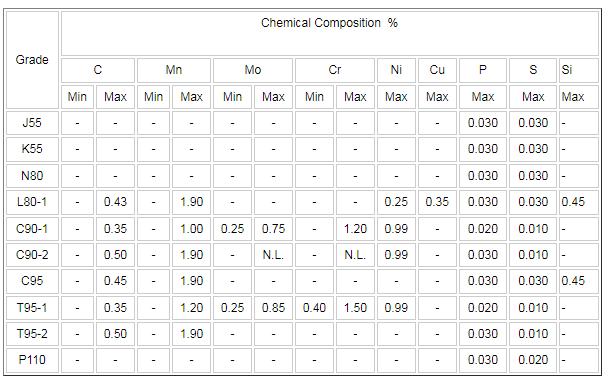Screen dimensions: 609x384
Task: Click the 0.40 Cr min value for T95-1
Action: coord(314,308)
